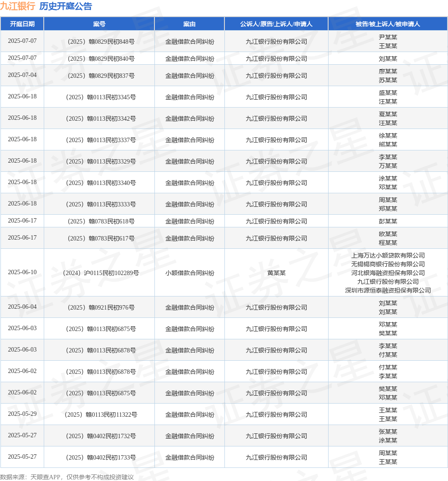Click defendant name 夏某某

(388, 114)
